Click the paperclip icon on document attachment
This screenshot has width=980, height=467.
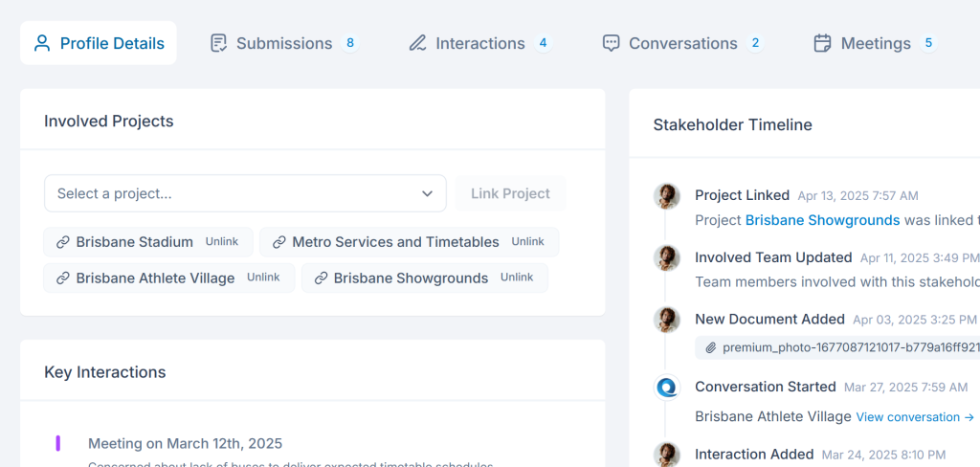711,347
